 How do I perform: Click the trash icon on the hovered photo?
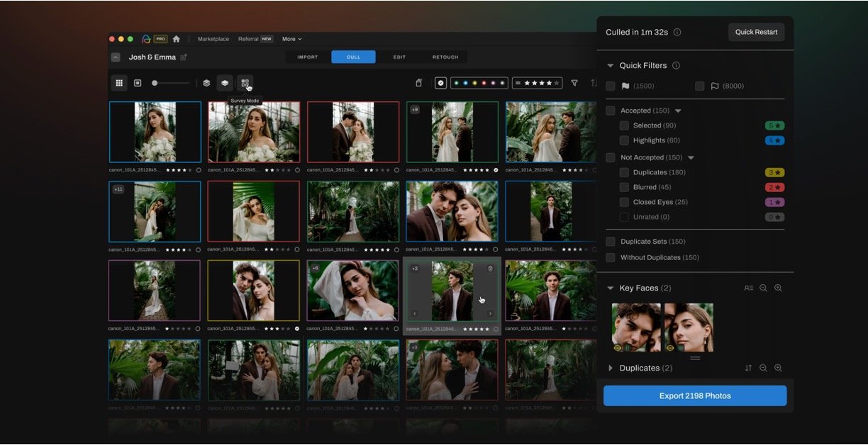[x=490, y=269]
